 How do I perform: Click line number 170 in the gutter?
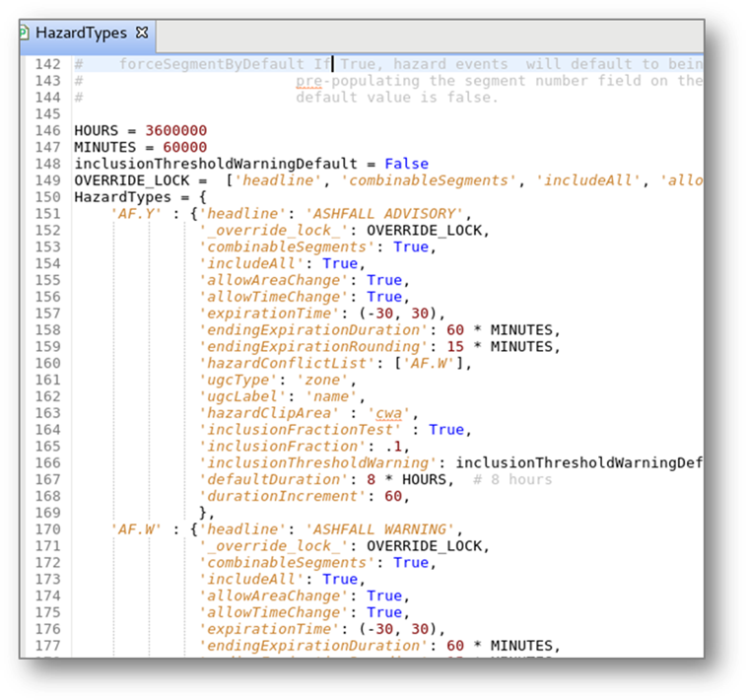click(x=47, y=529)
